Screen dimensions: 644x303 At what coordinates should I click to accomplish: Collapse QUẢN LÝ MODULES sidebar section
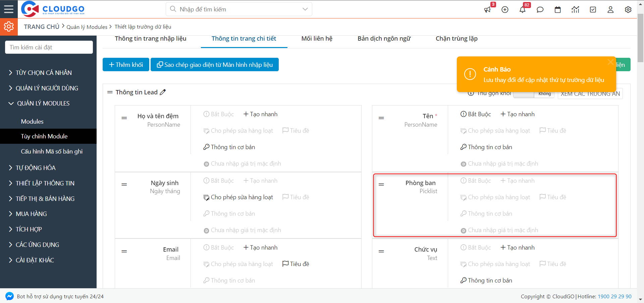(x=43, y=103)
